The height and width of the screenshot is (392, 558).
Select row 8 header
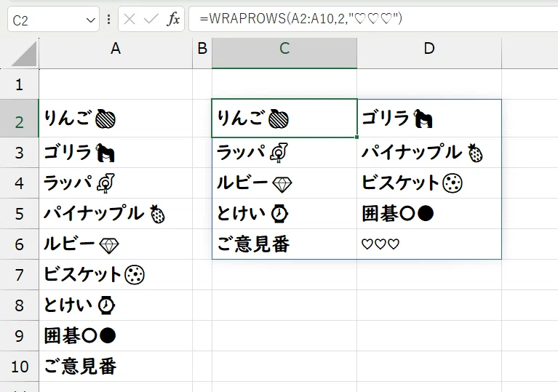(x=19, y=305)
